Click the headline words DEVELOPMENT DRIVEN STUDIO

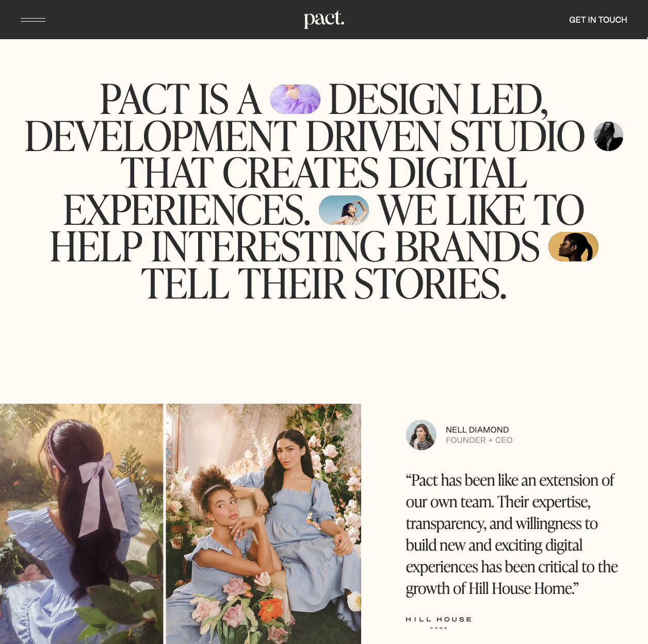[x=304, y=137]
